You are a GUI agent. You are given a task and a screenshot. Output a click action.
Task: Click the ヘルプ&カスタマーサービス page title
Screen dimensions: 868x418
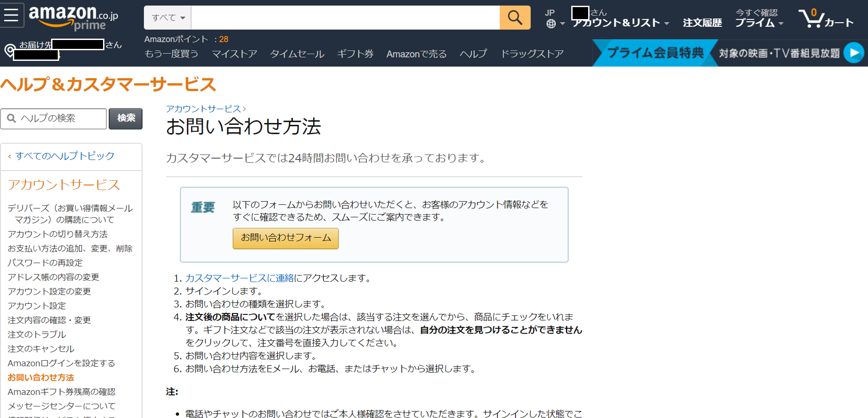click(108, 84)
